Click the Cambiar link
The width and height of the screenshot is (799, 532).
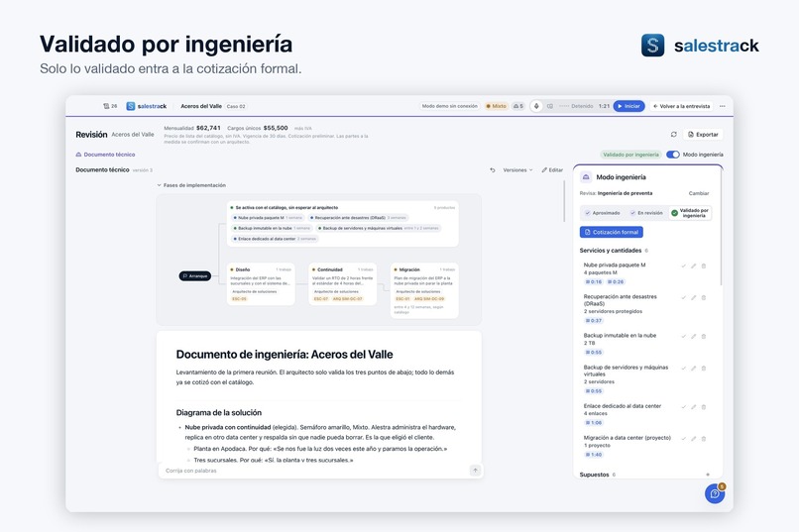click(x=699, y=193)
